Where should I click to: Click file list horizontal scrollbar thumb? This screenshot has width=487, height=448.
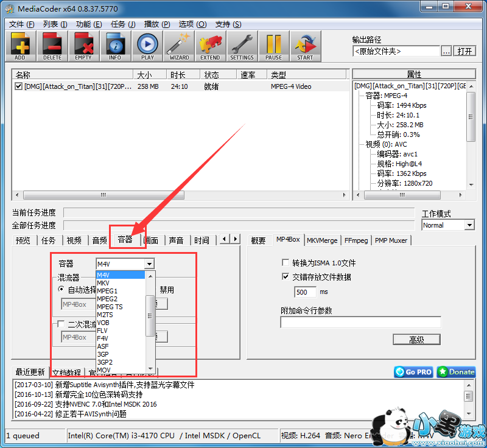tap(103, 195)
